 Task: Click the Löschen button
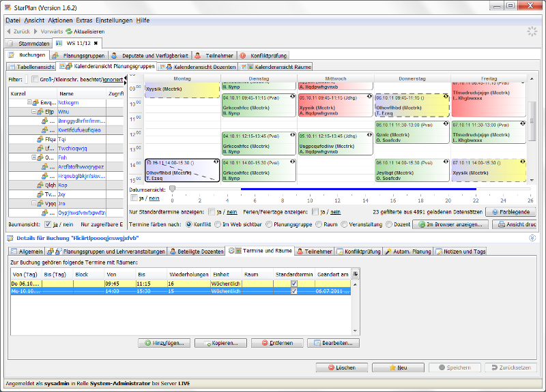[342, 367]
